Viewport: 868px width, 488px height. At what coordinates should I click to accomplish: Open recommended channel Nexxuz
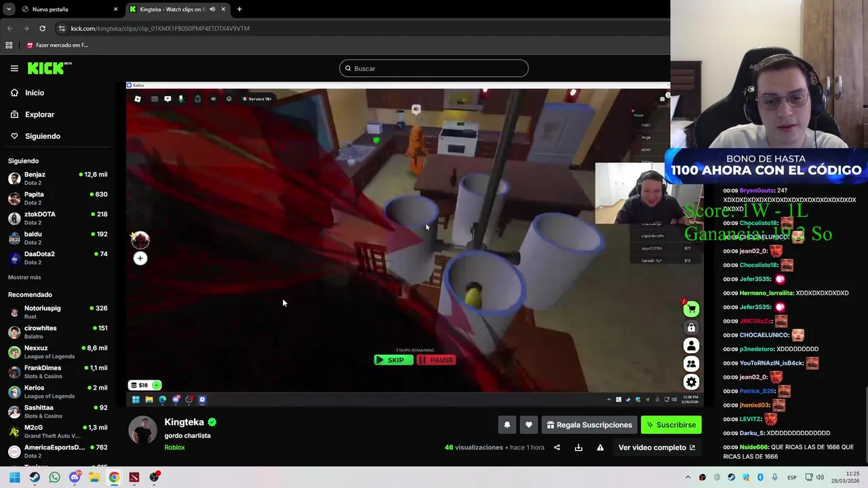pos(58,352)
